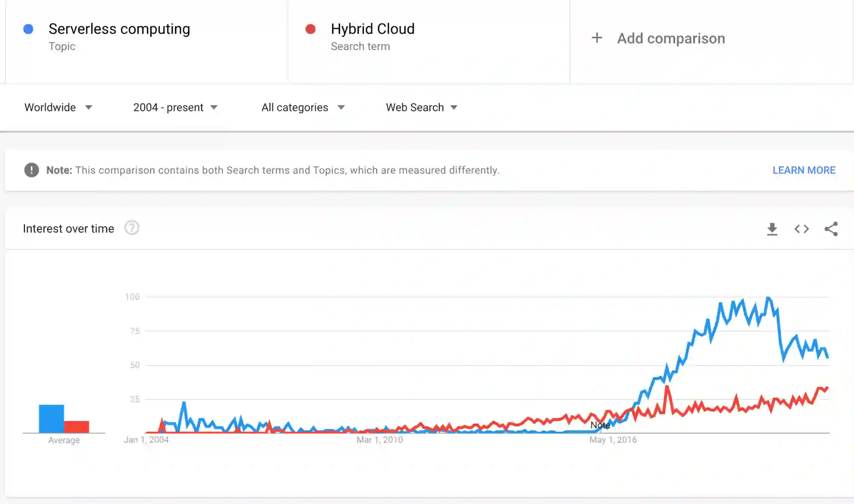Open help for Interest over time
The image size is (854, 504).
coord(132,228)
